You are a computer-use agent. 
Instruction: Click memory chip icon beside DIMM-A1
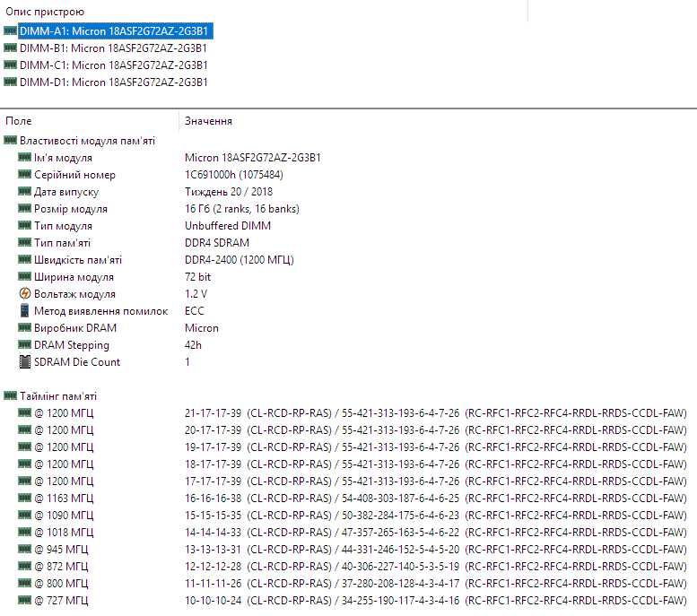click(x=10, y=30)
